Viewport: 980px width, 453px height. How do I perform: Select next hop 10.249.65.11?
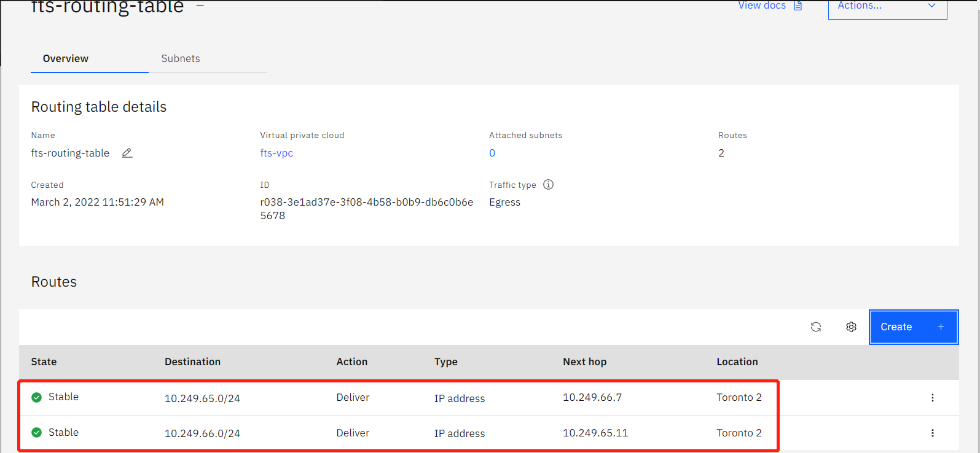point(595,433)
